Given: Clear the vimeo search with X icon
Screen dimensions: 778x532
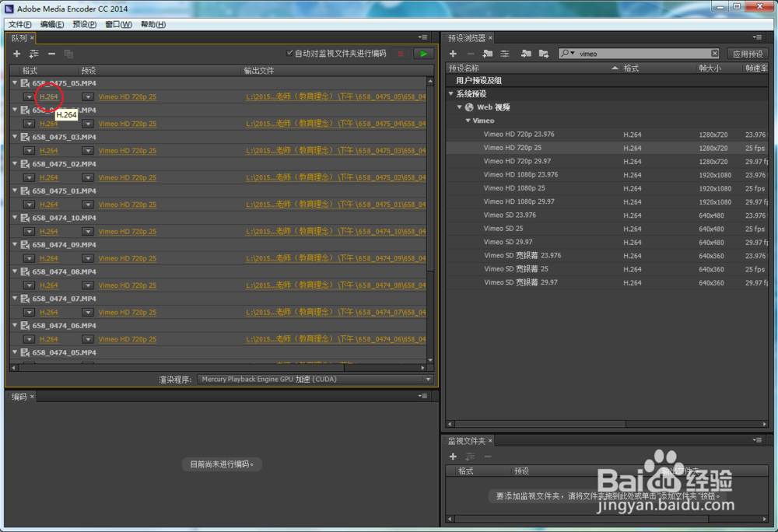Looking at the screenshot, I should click(x=714, y=54).
